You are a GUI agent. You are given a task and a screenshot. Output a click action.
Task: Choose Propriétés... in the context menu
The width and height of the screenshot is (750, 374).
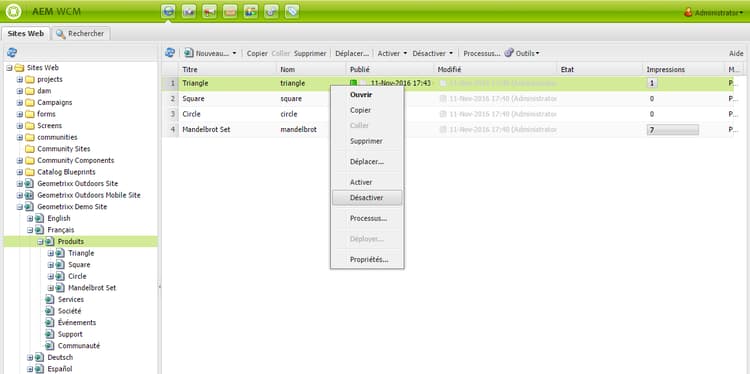pos(367,259)
